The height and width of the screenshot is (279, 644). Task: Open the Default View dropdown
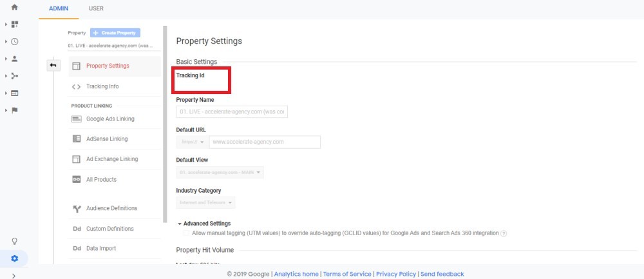pos(220,172)
